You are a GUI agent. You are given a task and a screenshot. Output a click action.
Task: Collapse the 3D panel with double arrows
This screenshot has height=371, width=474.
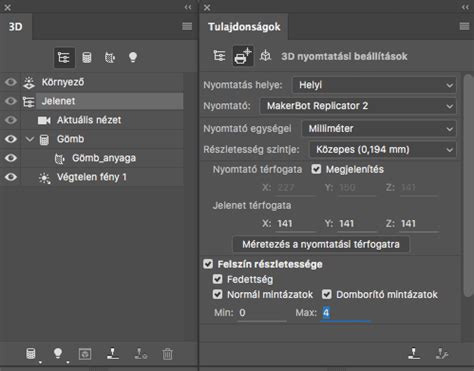188,7
